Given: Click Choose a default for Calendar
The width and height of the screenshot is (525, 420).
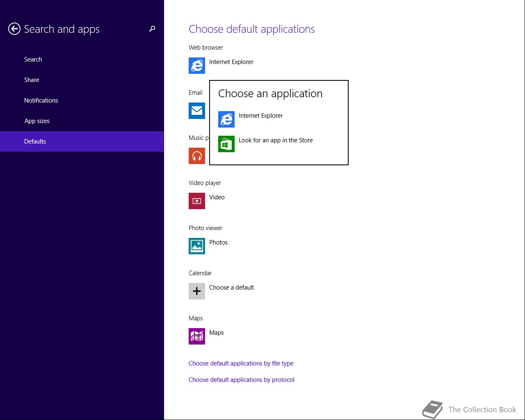Looking at the screenshot, I should coord(231,288).
